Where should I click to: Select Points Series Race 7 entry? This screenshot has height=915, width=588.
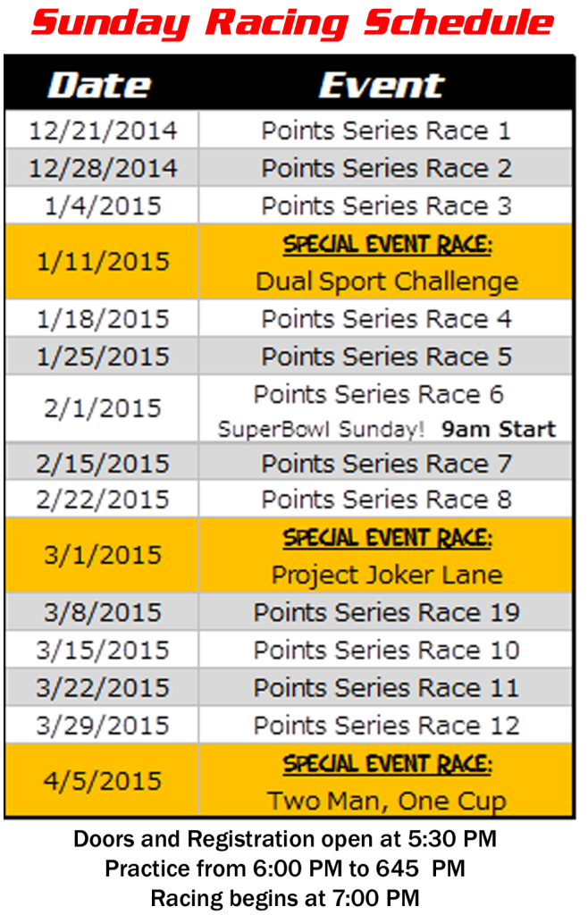[386, 464]
